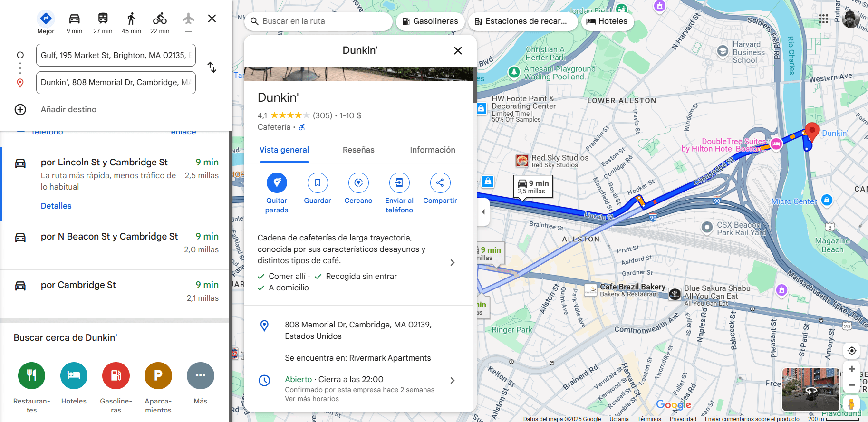The height and width of the screenshot is (422, 868).
Task: Open the Reseñas tab
Action: pos(358,150)
